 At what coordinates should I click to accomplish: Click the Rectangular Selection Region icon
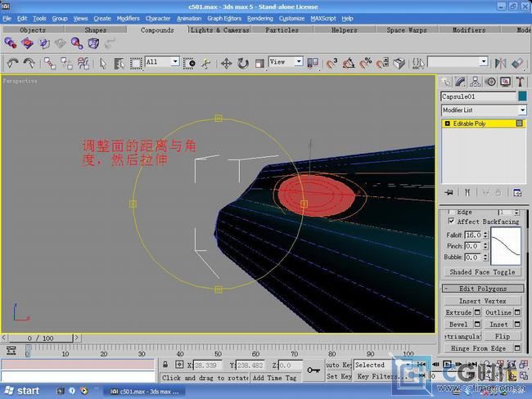pyautogui.click(x=136, y=63)
